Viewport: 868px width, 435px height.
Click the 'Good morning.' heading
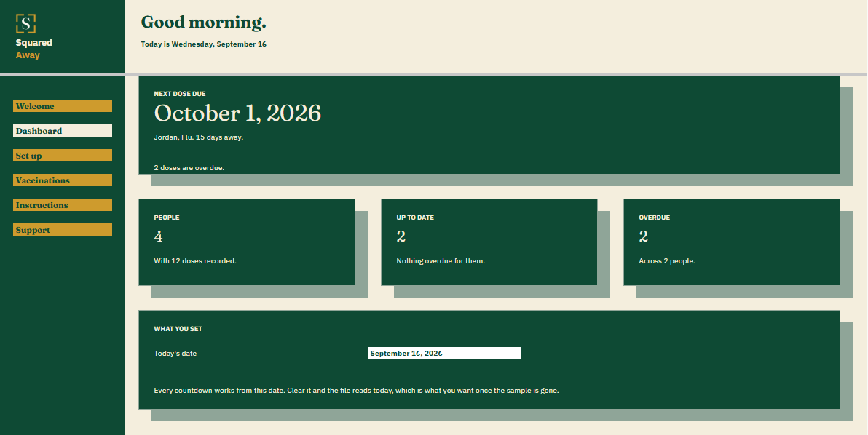[x=204, y=22]
